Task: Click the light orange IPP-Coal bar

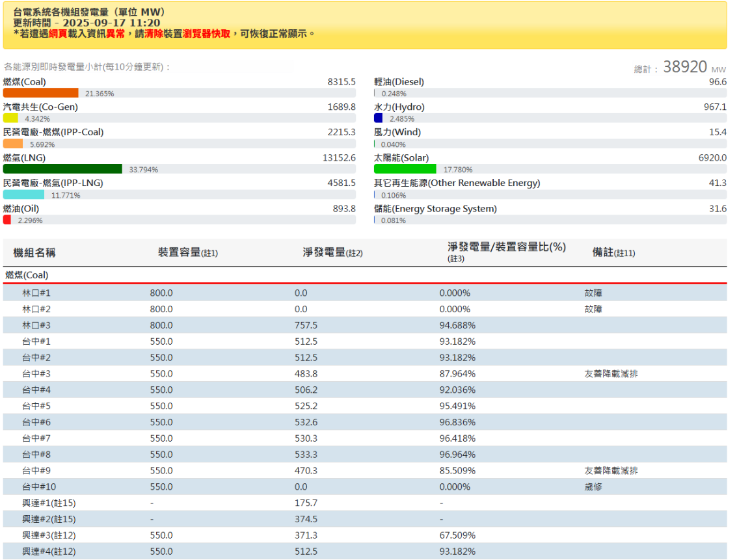Action: [x=13, y=144]
